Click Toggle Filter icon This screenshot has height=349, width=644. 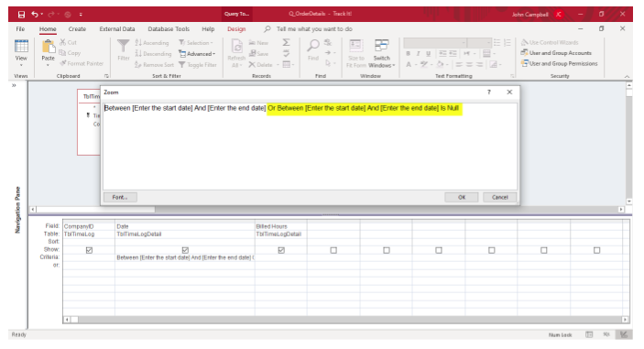[x=182, y=65]
